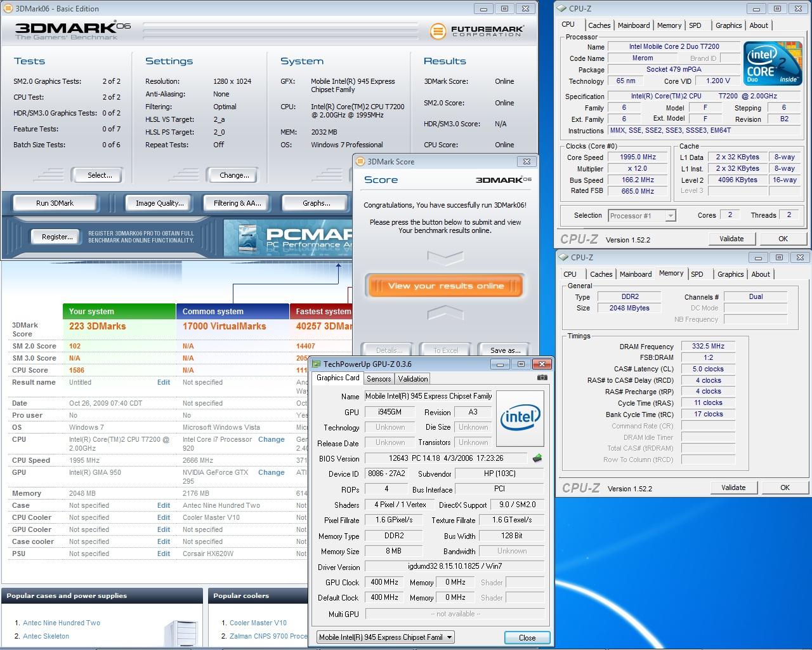
Task: Click the top CPU-Z window title icon
Action: click(x=562, y=8)
